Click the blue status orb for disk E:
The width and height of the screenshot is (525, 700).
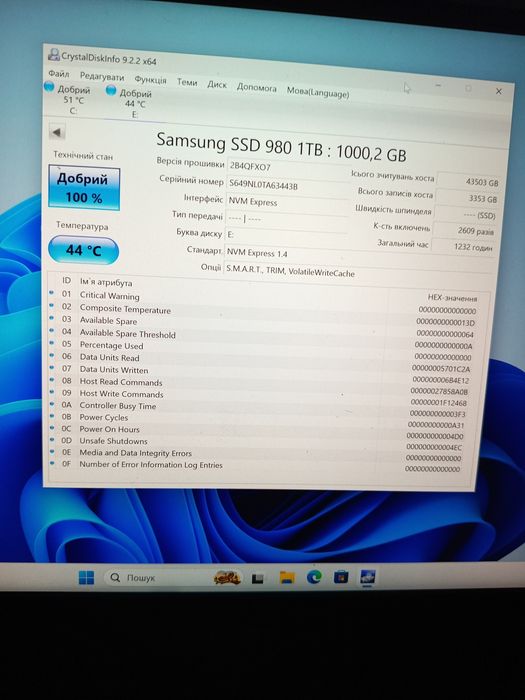pyautogui.click(x=111, y=90)
